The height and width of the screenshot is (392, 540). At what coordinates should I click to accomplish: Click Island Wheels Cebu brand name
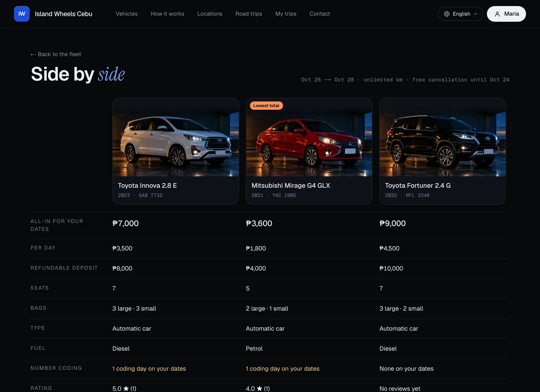[63, 14]
